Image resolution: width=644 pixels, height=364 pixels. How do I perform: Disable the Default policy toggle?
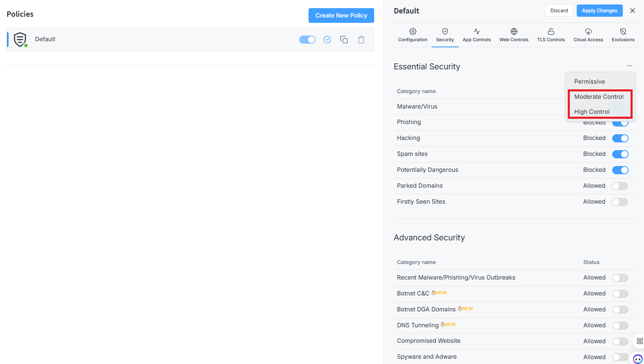307,40
